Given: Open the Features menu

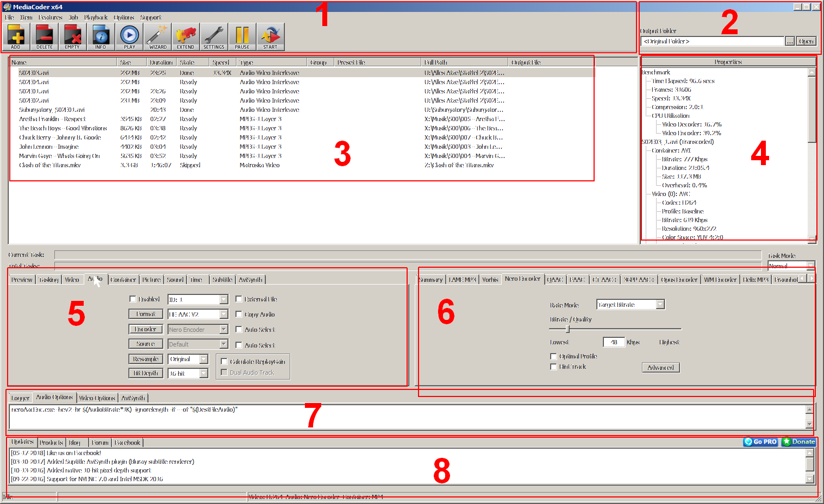Looking at the screenshot, I should (x=50, y=17).
